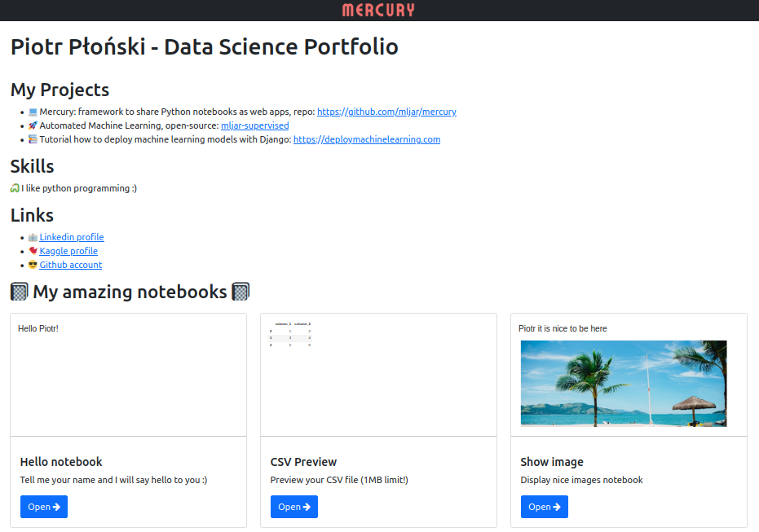Image resolution: width=759 pixels, height=532 pixels.
Task: Open the Github account link
Action: (x=71, y=265)
